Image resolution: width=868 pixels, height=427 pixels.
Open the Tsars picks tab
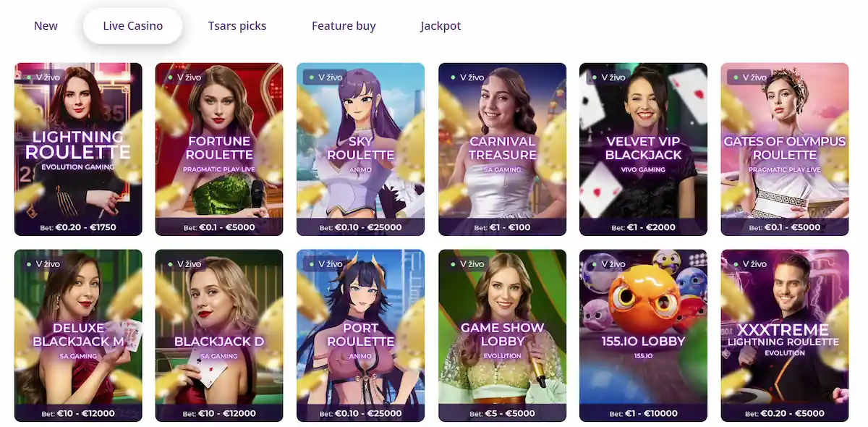tap(237, 26)
